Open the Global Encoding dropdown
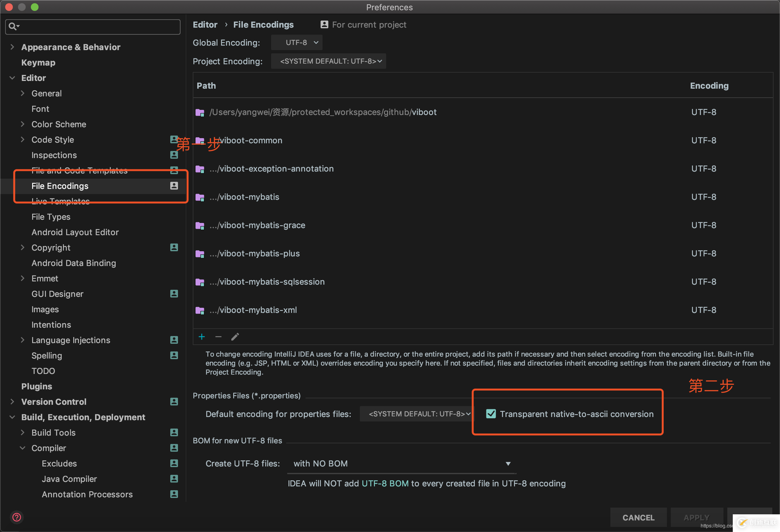Viewport: 780px width, 532px height. [297, 43]
